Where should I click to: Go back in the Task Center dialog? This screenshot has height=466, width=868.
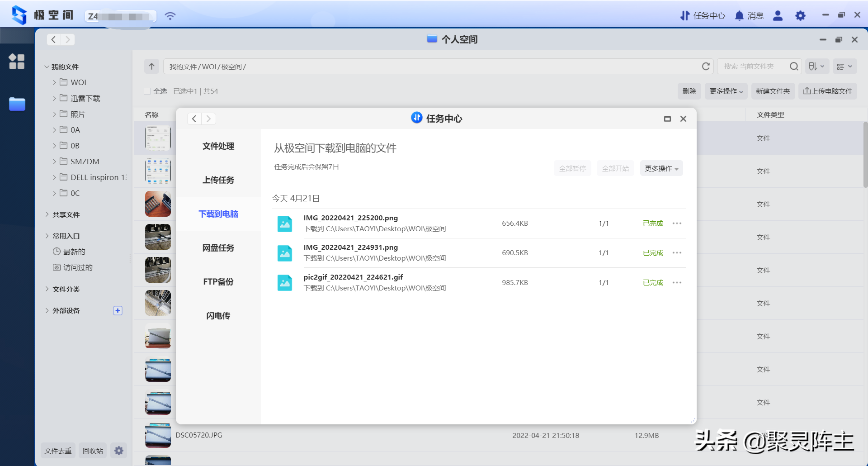click(194, 119)
